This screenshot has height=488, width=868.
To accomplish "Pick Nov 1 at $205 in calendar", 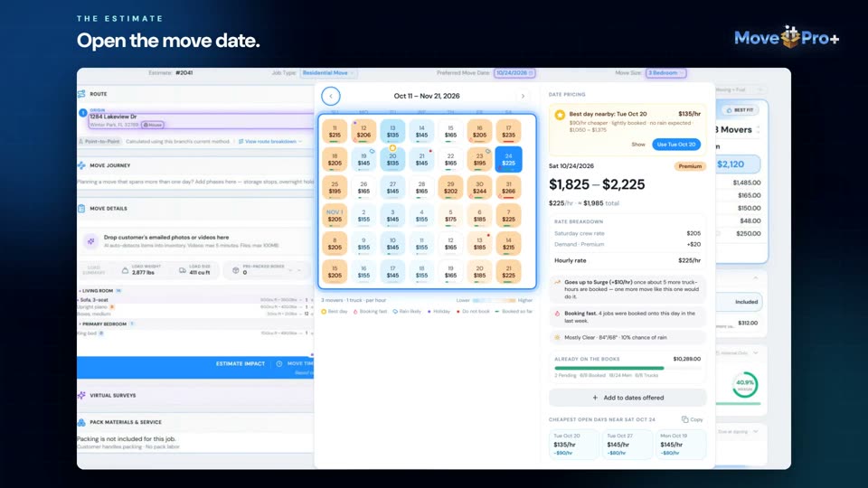I will 335,216.
